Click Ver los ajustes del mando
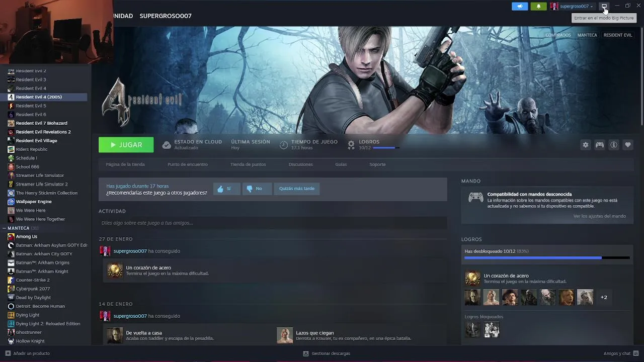Image resolution: width=644 pixels, height=362 pixels. pyautogui.click(x=600, y=216)
